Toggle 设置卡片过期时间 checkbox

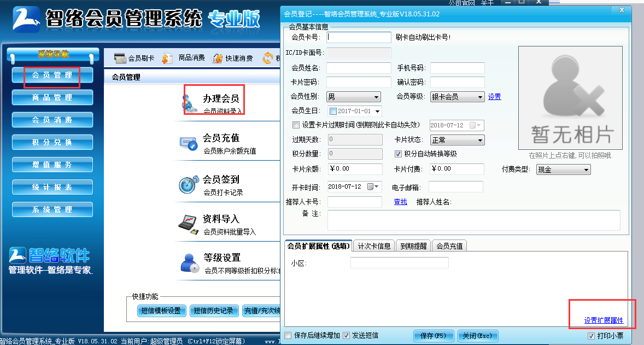[x=296, y=125]
